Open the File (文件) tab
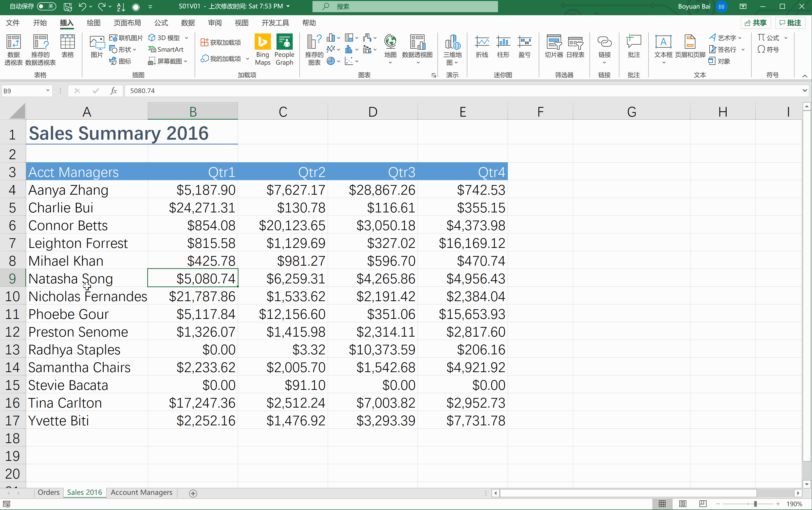The height and width of the screenshot is (510, 812). 13,23
